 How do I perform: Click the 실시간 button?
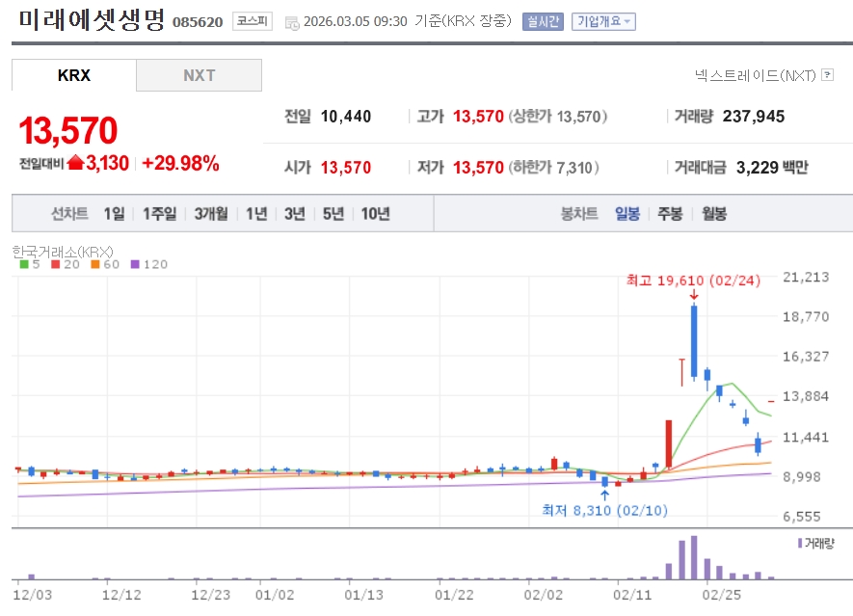pos(543,21)
